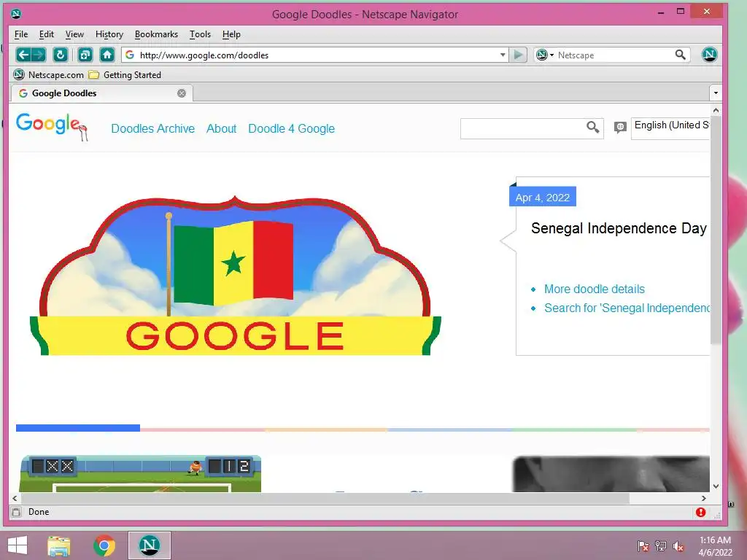Open File Explorer from the taskbar

[x=59, y=545]
